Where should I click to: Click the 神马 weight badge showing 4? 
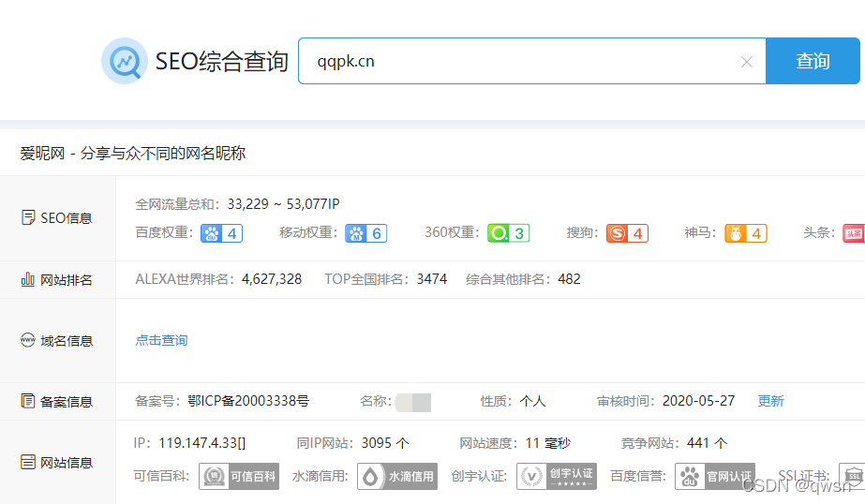tap(746, 233)
